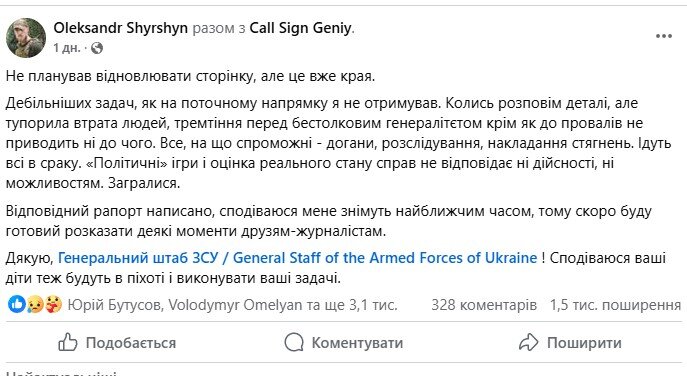The height and width of the screenshot is (376, 687).
Task: Click the Подобається like button text
Action: click(131, 343)
